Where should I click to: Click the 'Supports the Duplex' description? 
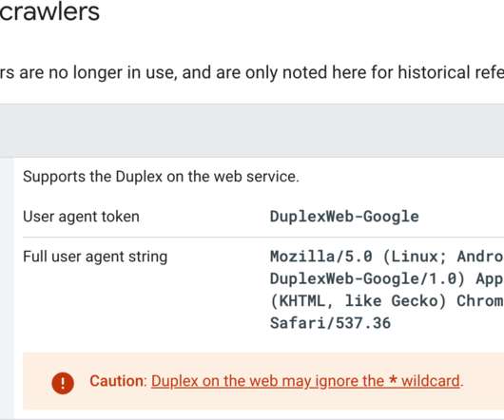(x=161, y=177)
